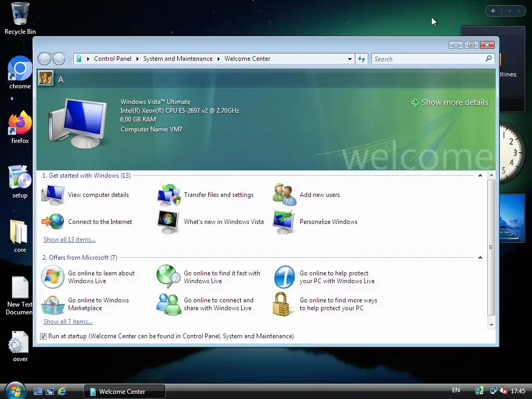Click Show all 7 items link
Image resolution: width=532 pixels, height=399 pixels.
coord(68,322)
